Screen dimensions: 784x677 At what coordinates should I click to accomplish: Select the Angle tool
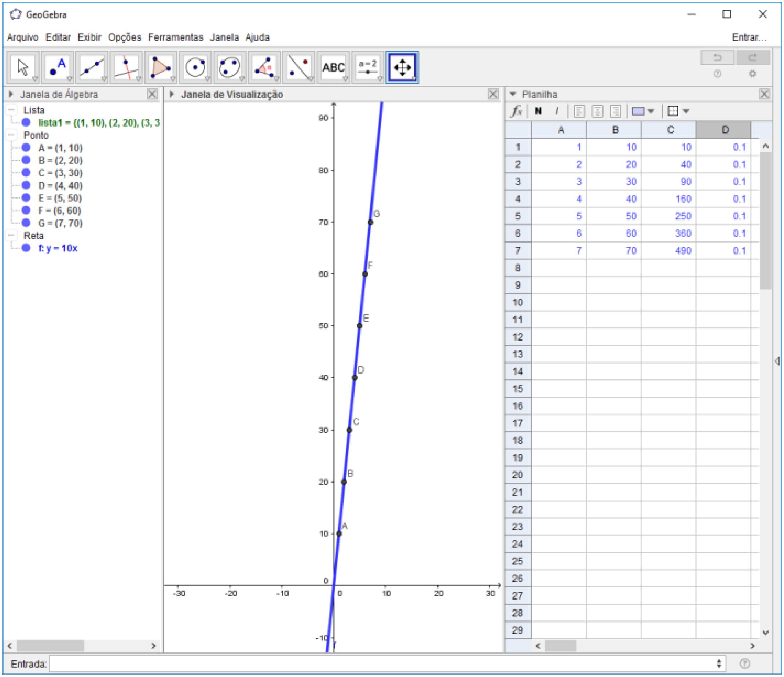point(264,68)
